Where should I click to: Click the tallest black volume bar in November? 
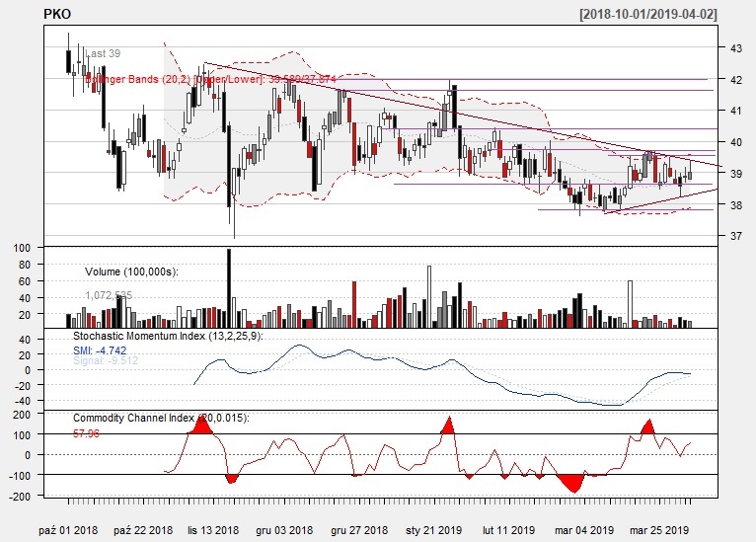[229, 288]
